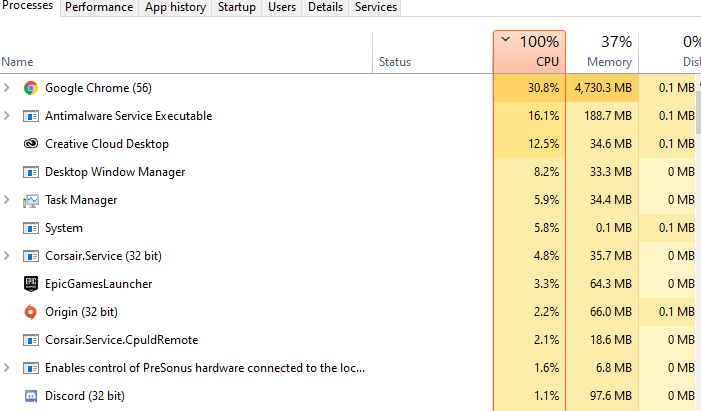Click the System process icon
701x411 pixels.
[30, 229]
